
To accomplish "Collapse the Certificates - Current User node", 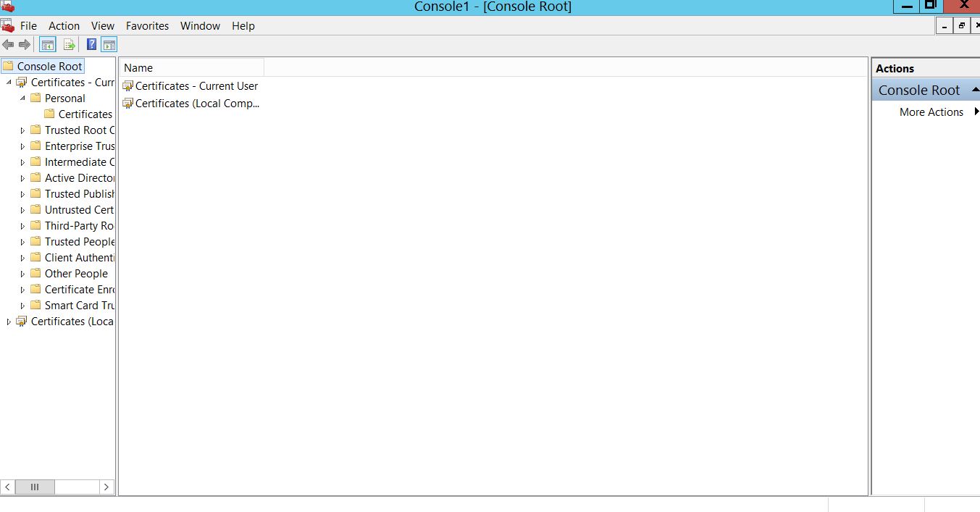I will pos(9,83).
